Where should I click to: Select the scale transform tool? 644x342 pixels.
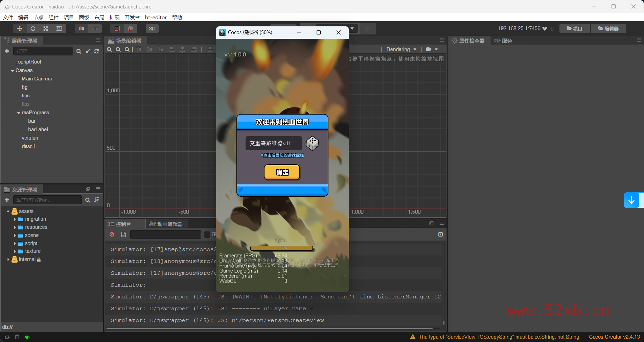pos(46,29)
